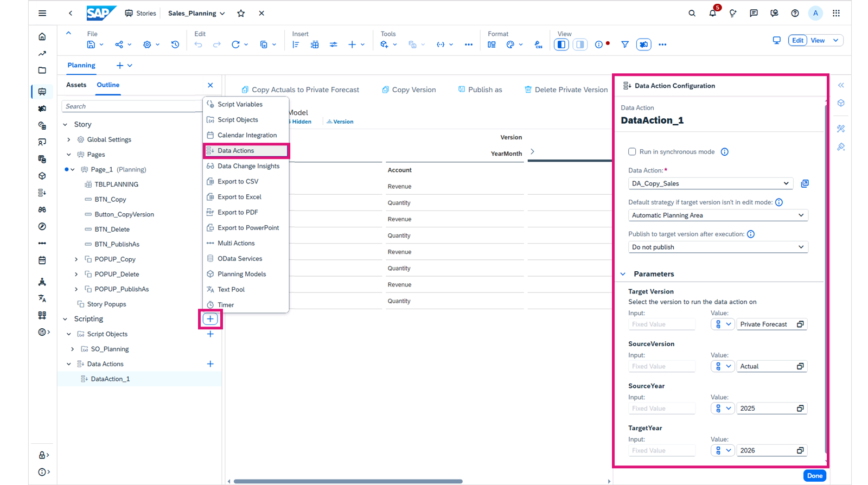
Task: Toggle right side panel view icon
Action: click(x=580, y=44)
